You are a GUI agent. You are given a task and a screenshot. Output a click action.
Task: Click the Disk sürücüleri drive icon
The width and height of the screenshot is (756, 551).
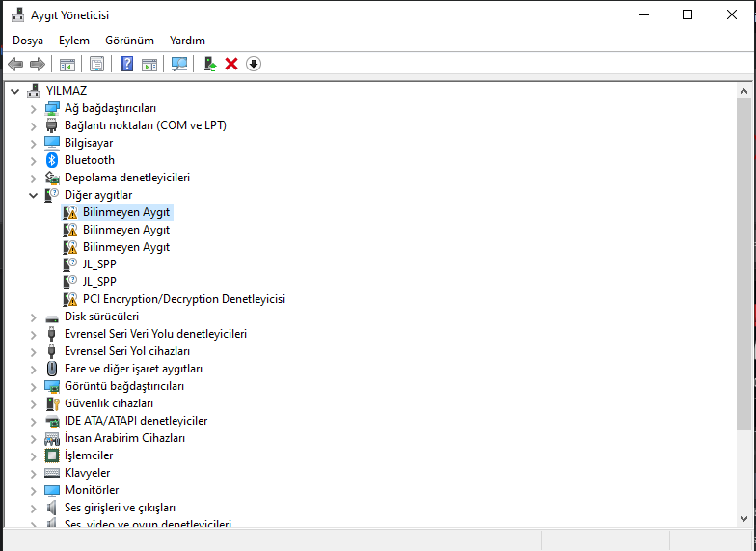pos(52,318)
